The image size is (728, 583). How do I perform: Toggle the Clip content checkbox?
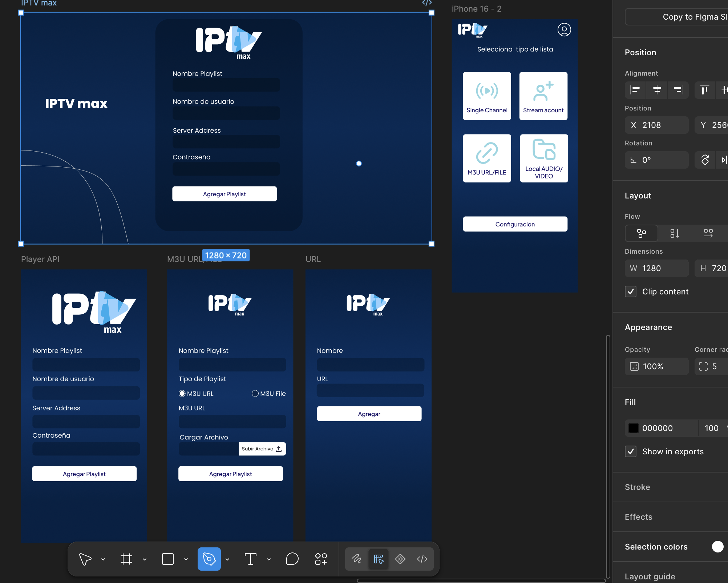point(631,291)
